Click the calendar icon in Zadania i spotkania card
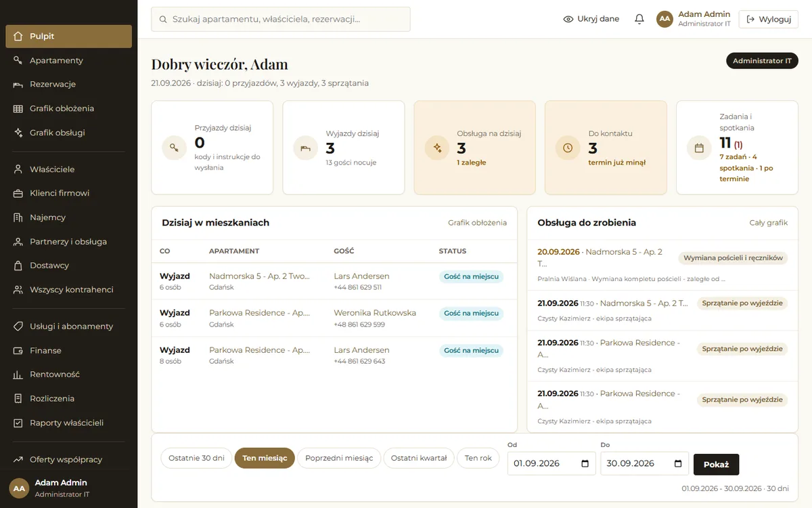 pyautogui.click(x=699, y=148)
